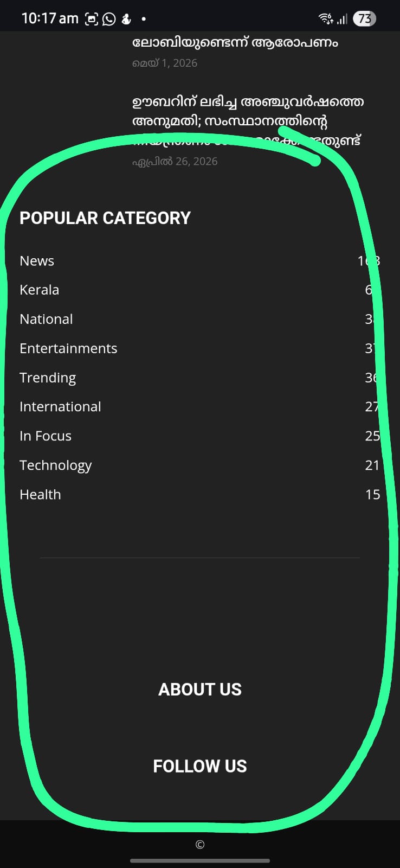Tap the copyright symbol in footer
The image size is (400, 868).
[x=200, y=844]
